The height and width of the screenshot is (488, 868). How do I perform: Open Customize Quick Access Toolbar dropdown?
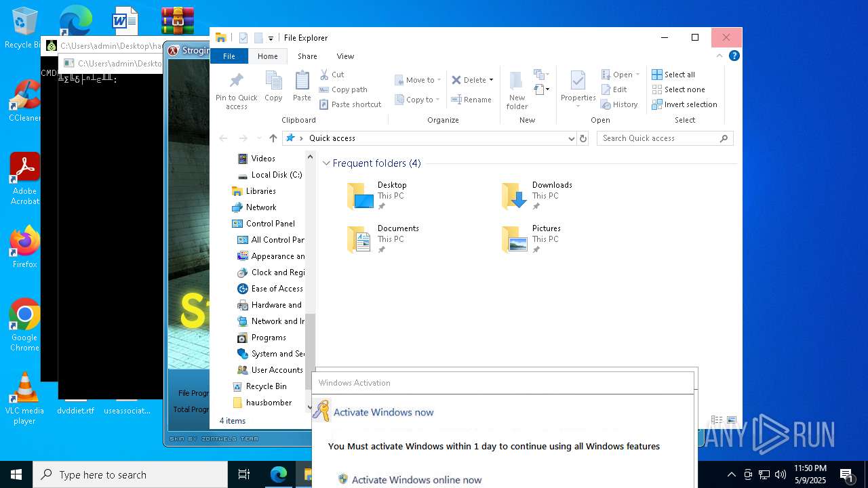point(271,38)
